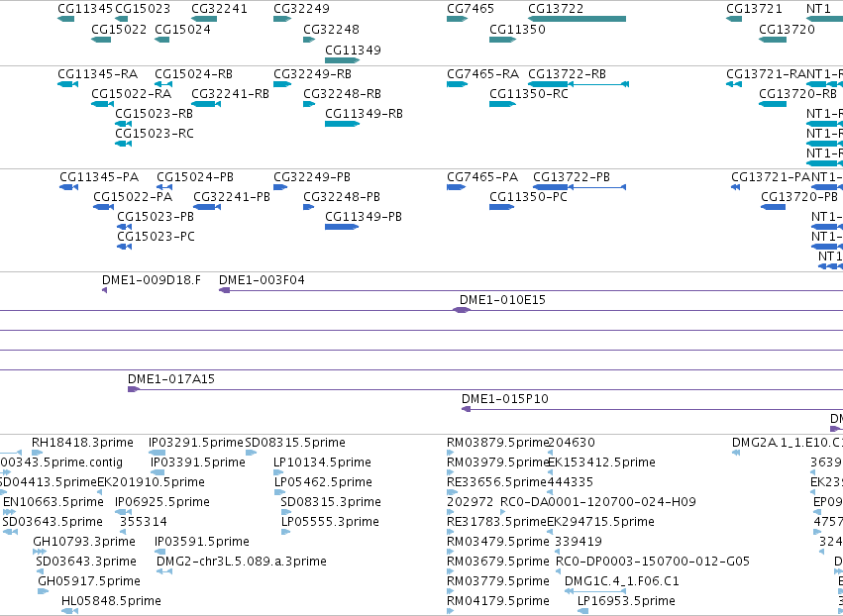The width and height of the screenshot is (843, 616).
Task: Click protein CG32249-PB label
Action: point(312,177)
